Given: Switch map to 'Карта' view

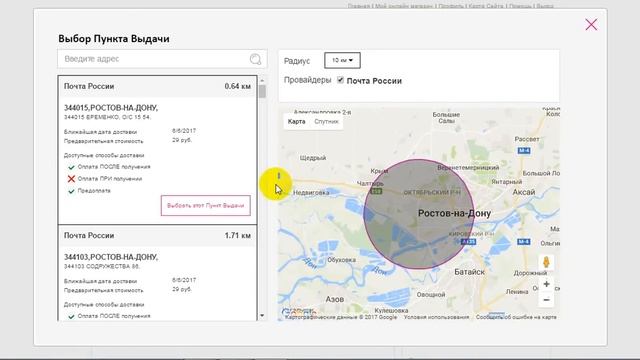Looking at the screenshot, I should pos(296,122).
